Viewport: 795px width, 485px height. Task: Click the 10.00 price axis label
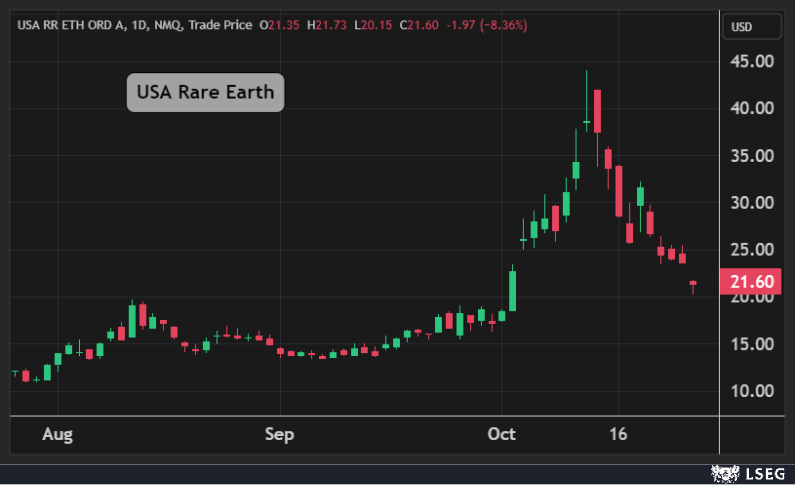click(751, 391)
